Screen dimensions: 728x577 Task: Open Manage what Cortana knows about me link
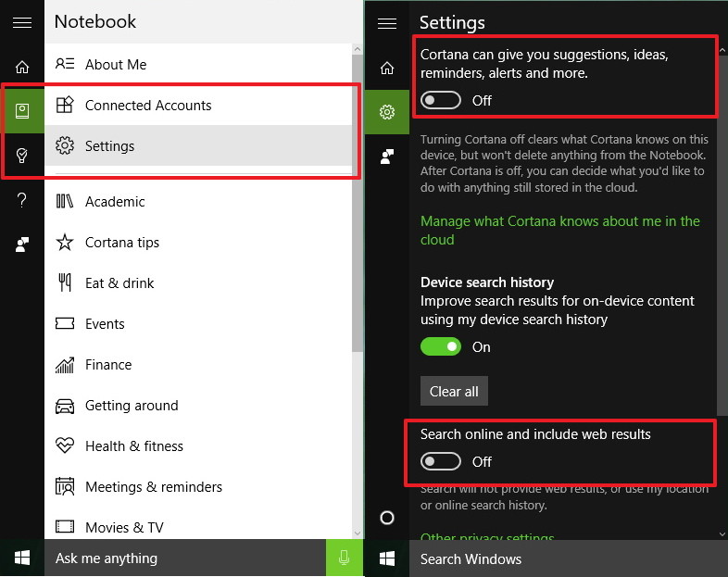(x=559, y=231)
